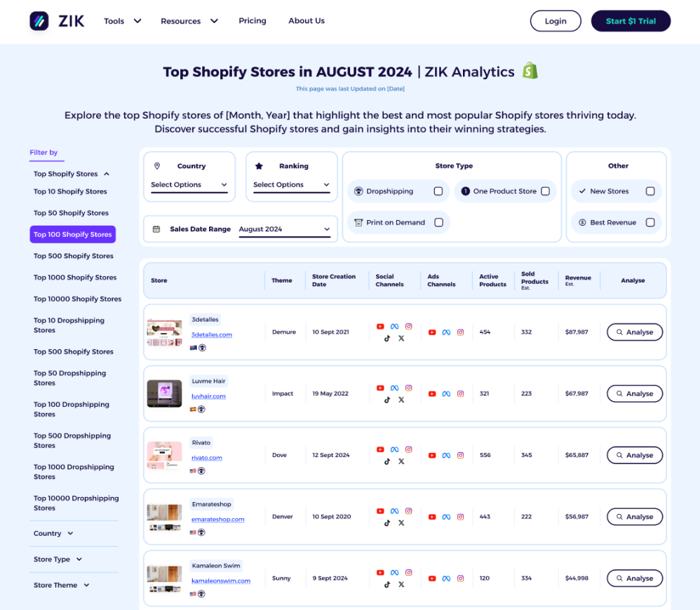Click the Shopify bag icon in title
Image resolution: width=700 pixels, height=610 pixels.
click(x=530, y=71)
